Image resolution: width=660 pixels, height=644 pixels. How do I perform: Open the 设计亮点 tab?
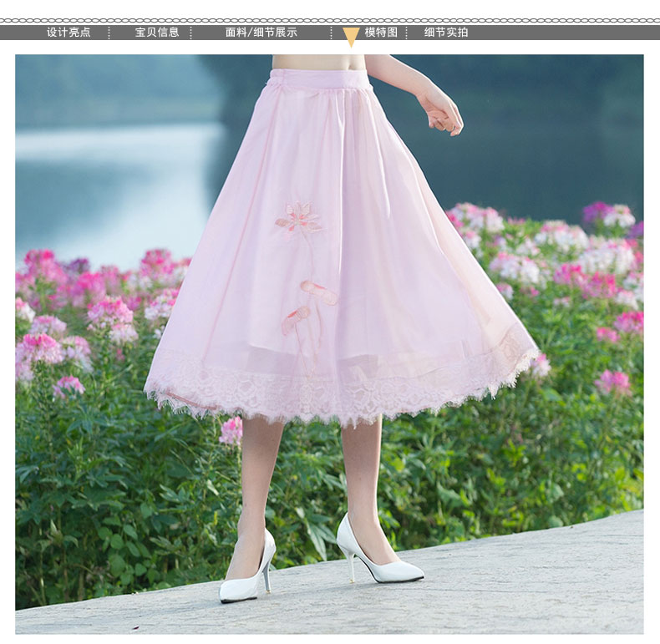[x=69, y=33]
